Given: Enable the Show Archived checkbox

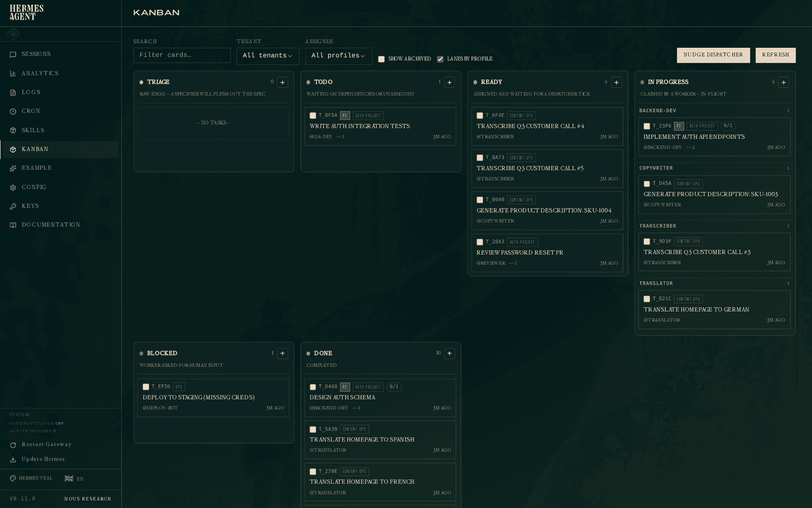Looking at the screenshot, I should [x=381, y=59].
